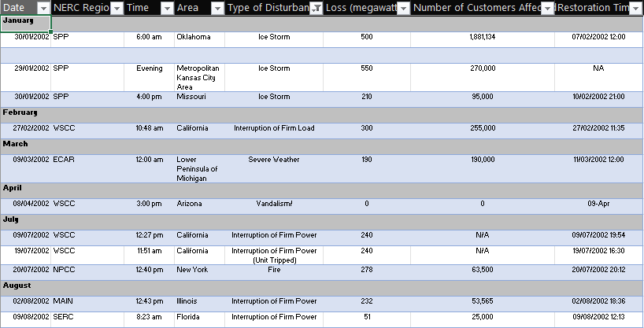Select the 19/07/2002 date cell
644x328 pixels.
(25, 256)
